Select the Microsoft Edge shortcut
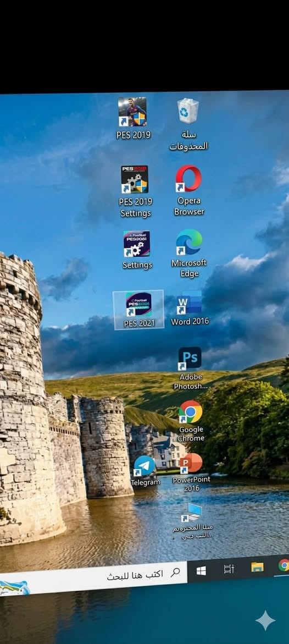 point(189,254)
